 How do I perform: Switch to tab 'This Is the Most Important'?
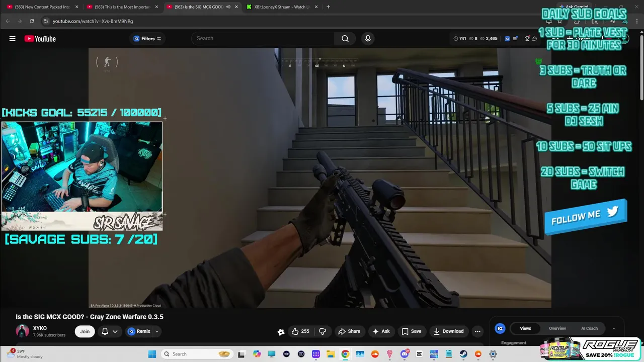[123, 7]
